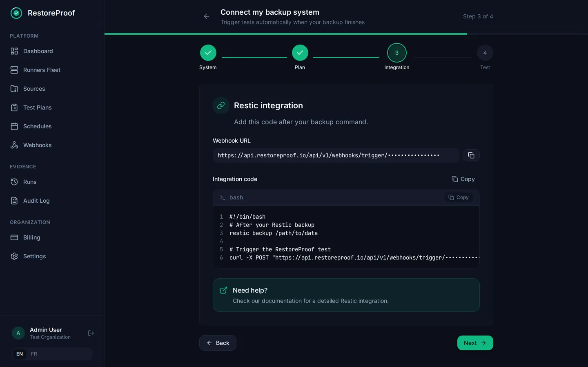This screenshot has height=367, width=588.
Task: Open the Dashboard page
Action: [52, 51]
